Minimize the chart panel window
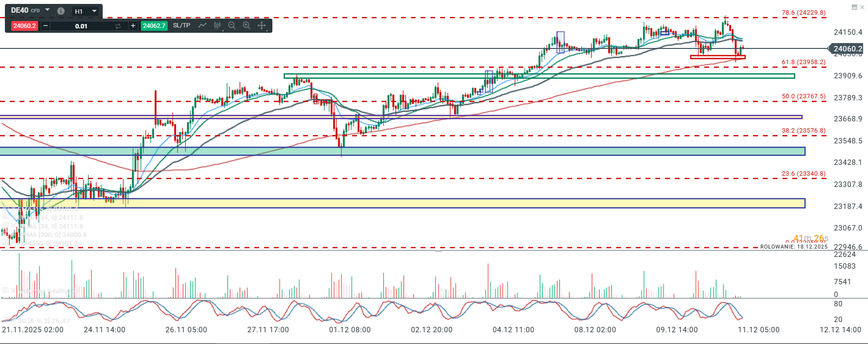The image size is (868, 344). pyautogui.click(x=854, y=7)
